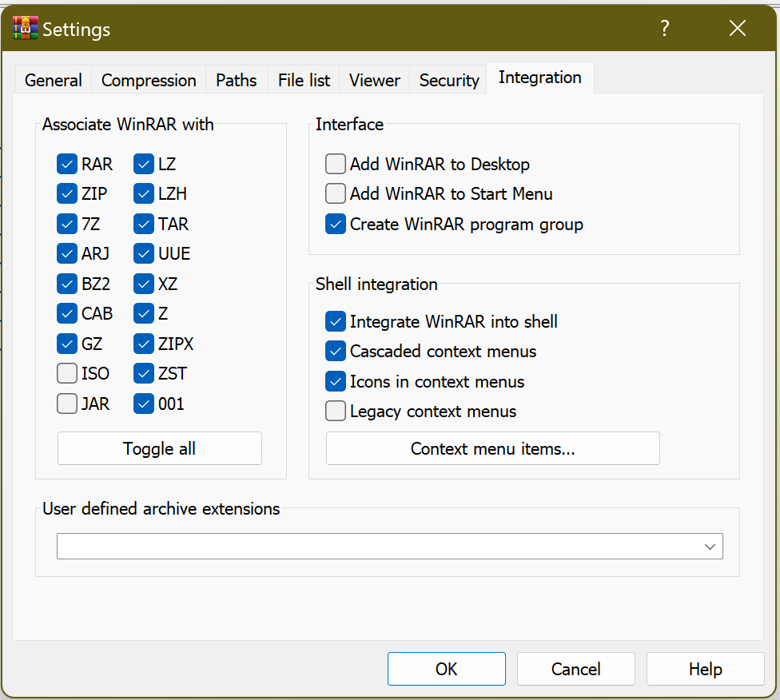
Task: Uncheck Icons in context menus
Action: [x=336, y=382]
